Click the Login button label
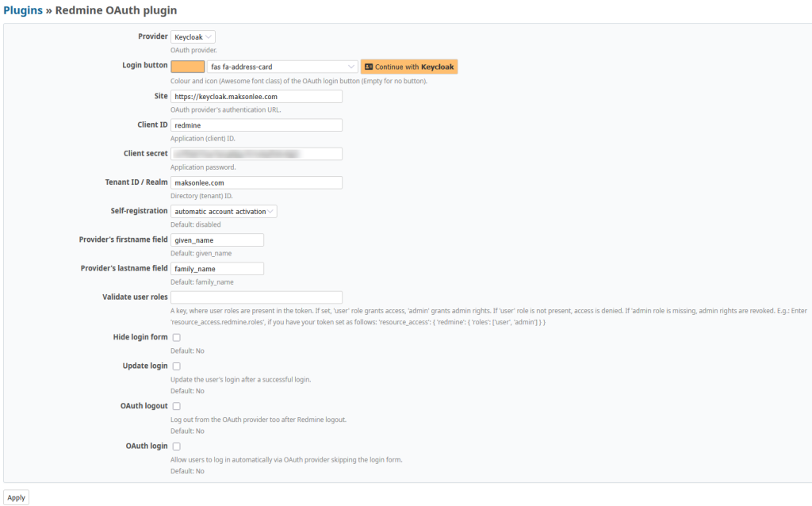 [145, 65]
